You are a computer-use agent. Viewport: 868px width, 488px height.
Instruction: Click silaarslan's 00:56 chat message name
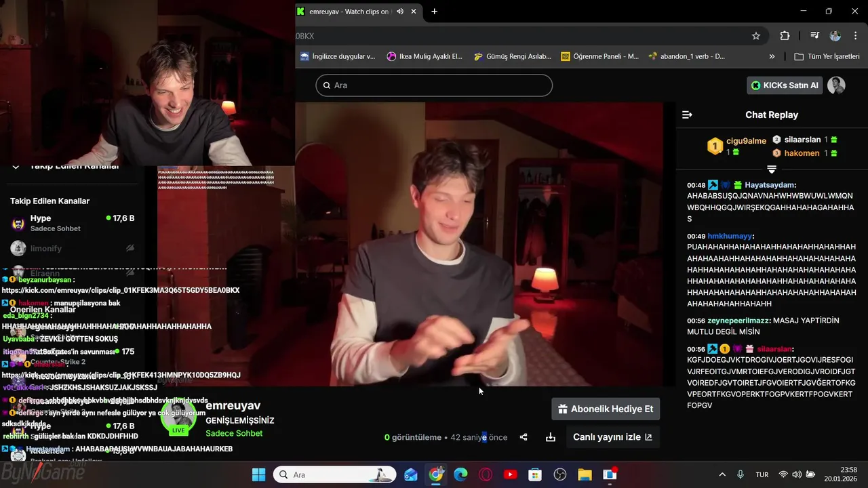point(774,349)
